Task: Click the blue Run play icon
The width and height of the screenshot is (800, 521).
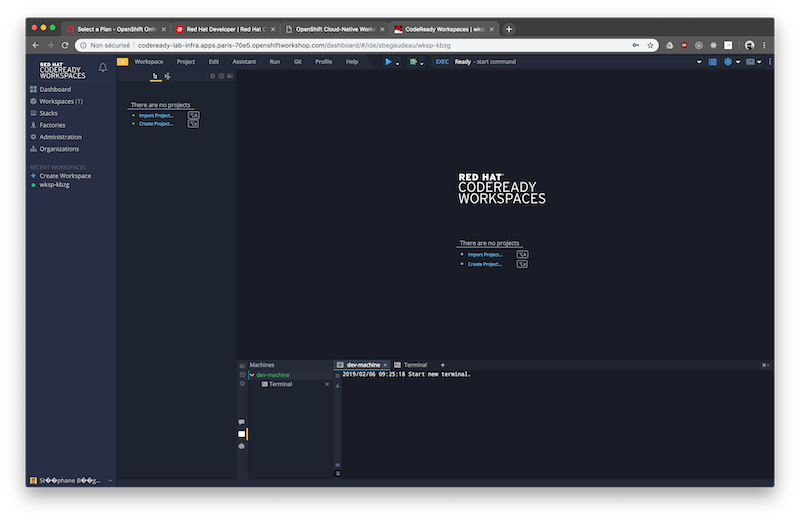Action: [x=388, y=62]
